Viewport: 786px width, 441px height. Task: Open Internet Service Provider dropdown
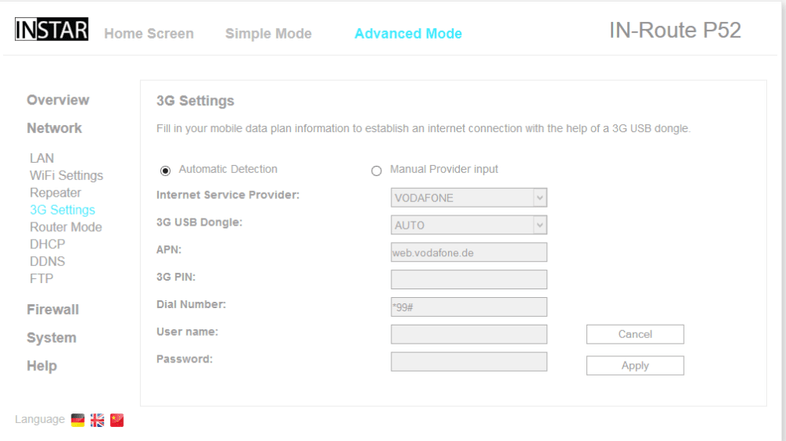(x=468, y=198)
